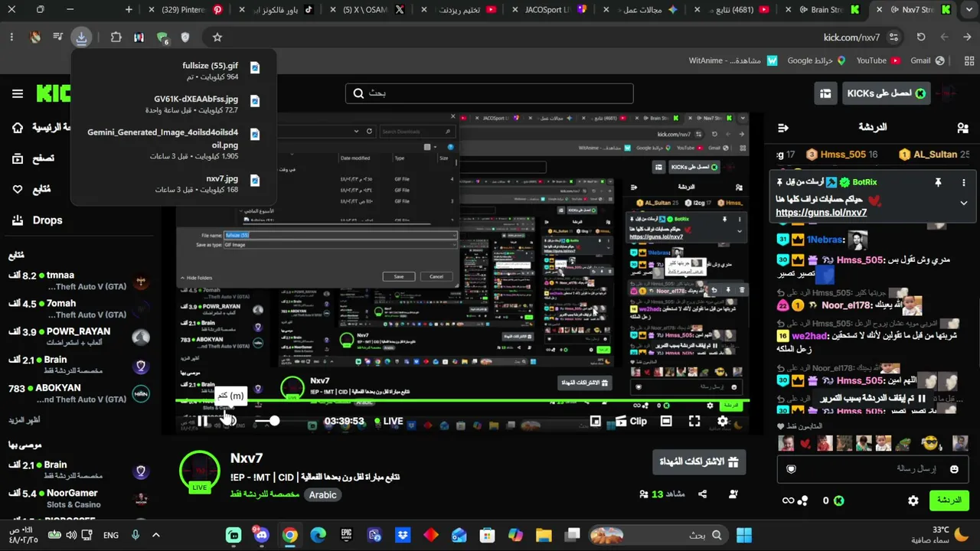Create a Clip from the stream
980x551 pixels.
coord(630,421)
